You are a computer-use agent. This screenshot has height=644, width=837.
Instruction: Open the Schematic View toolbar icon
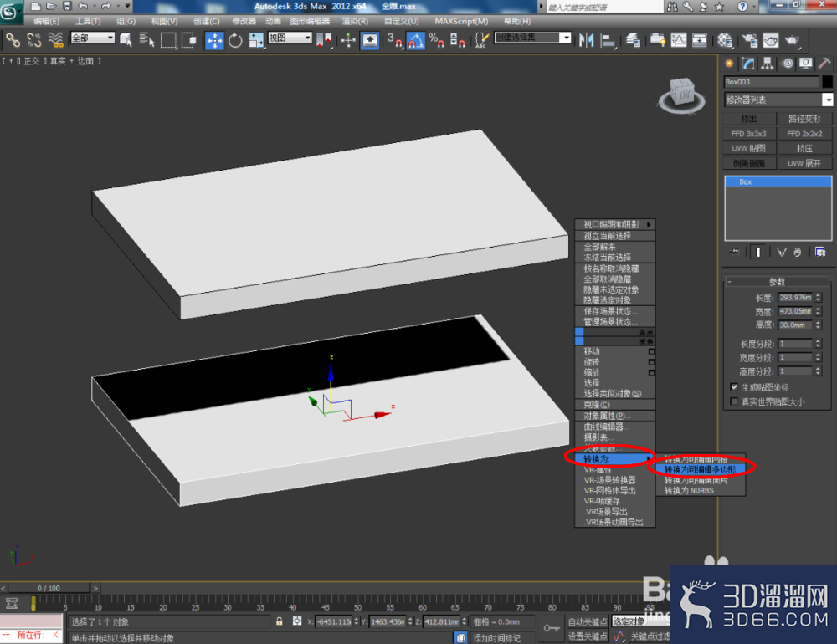699,40
